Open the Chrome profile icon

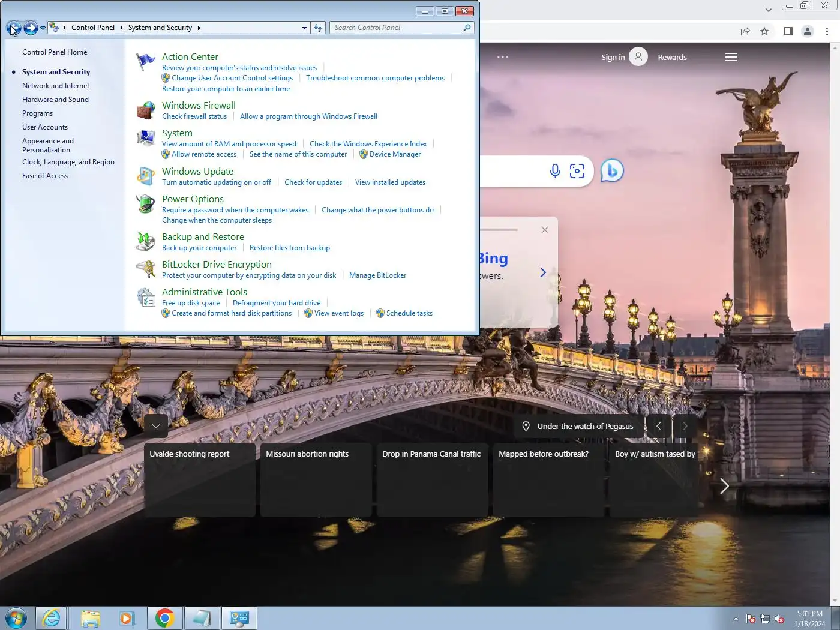(x=808, y=31)
